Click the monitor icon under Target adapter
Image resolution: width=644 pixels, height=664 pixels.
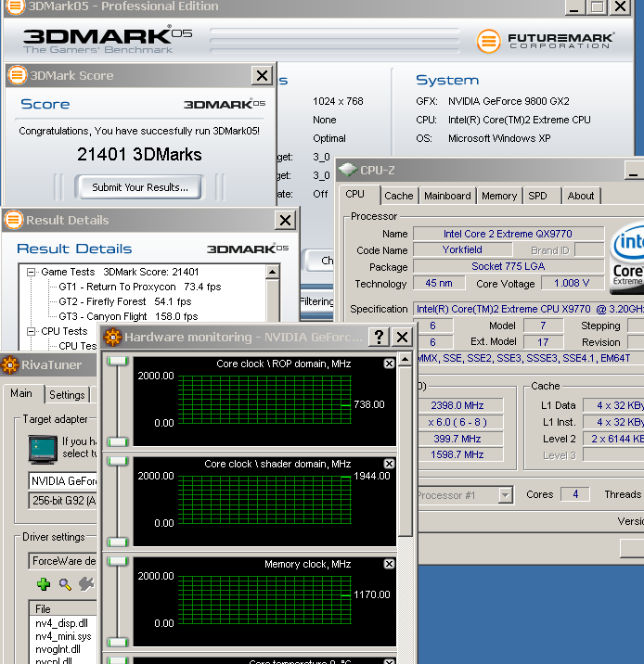coord(43,449)
